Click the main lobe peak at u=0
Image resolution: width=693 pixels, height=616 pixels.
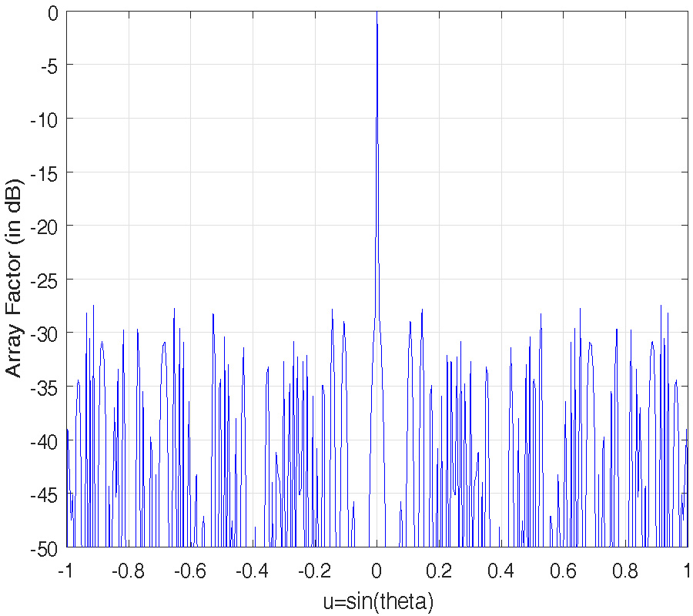pyautogui.click(x=377, y=14)
